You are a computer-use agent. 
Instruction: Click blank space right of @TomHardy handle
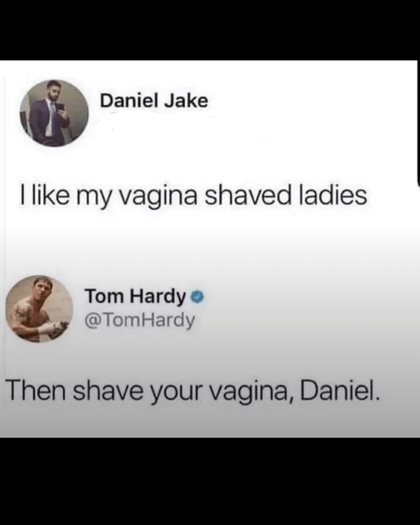(x=303, y=320)
